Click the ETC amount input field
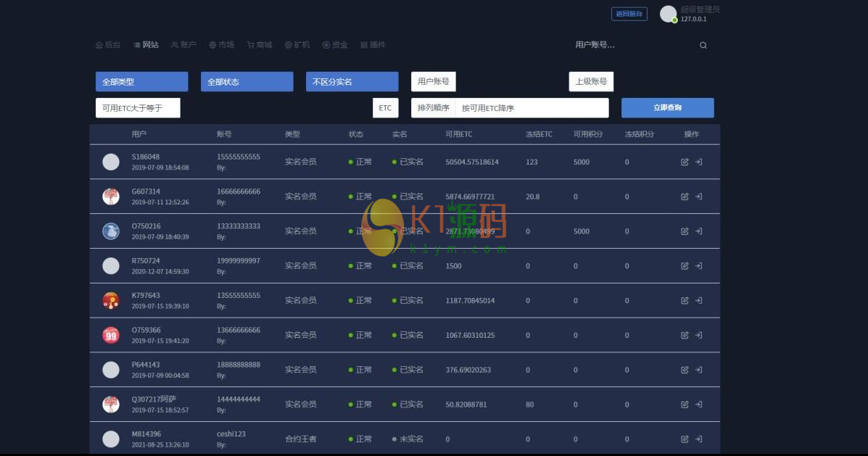 pos(276,108)
